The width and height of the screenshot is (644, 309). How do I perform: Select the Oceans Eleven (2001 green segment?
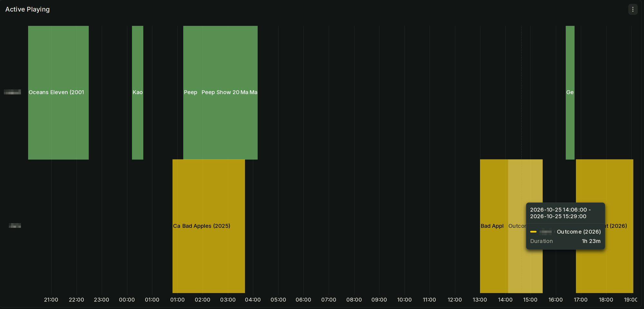58,93
